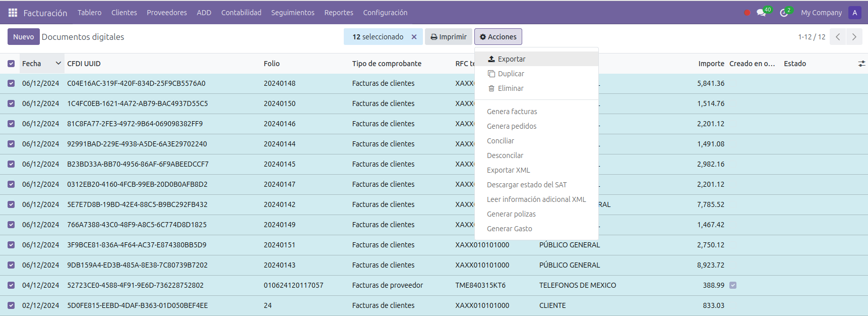Screen dimensions: 868x316
Task: Open the chat messages icon
Action: click(761, 13)
